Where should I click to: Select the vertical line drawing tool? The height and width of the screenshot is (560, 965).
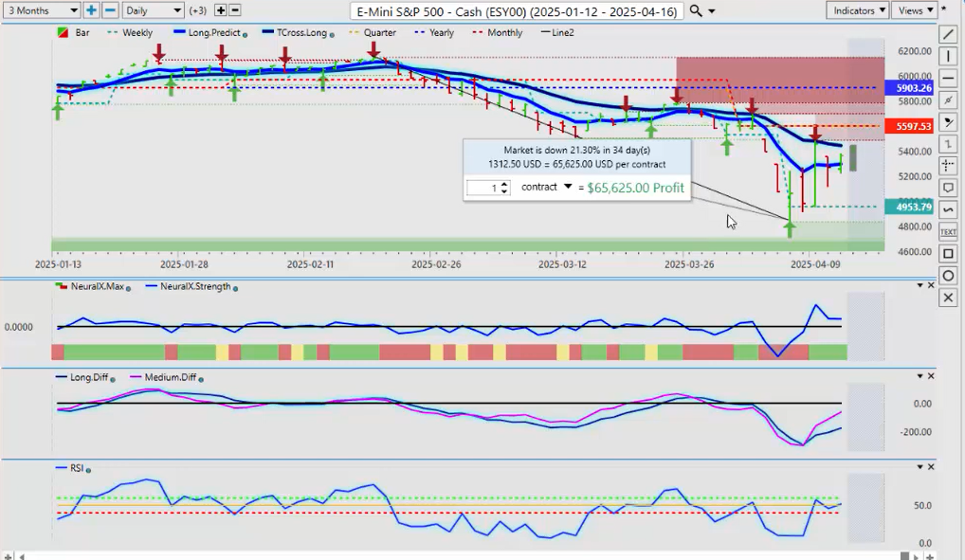[x=948, y=56]
